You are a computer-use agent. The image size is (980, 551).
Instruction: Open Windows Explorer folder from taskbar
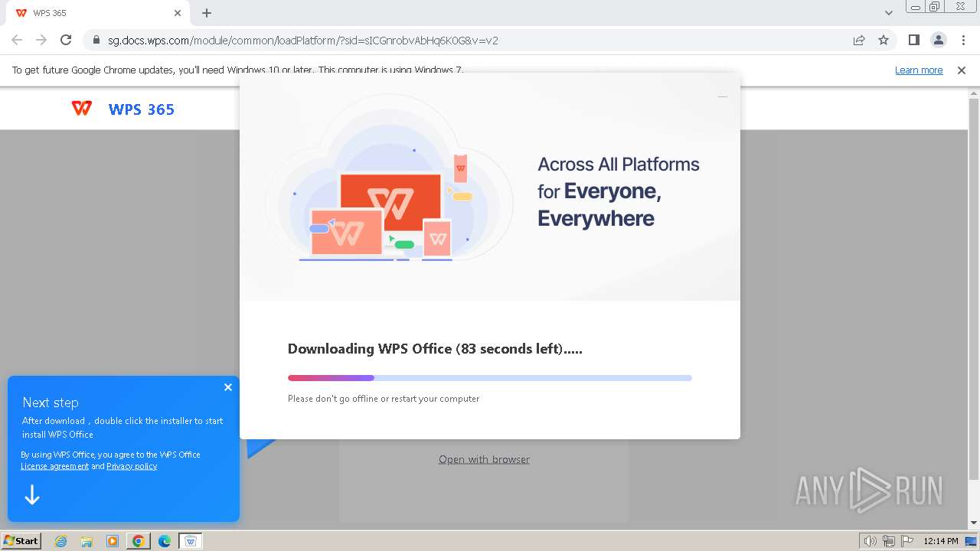[87, 541]
